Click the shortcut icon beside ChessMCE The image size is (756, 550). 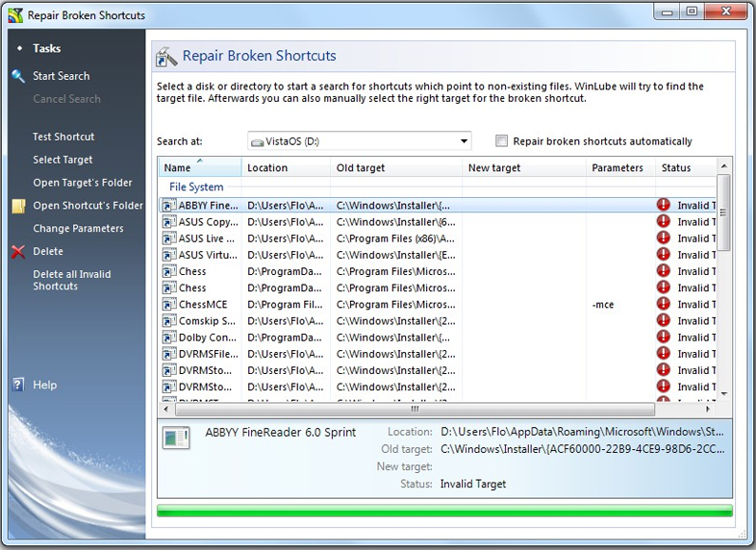coord(167,305)
